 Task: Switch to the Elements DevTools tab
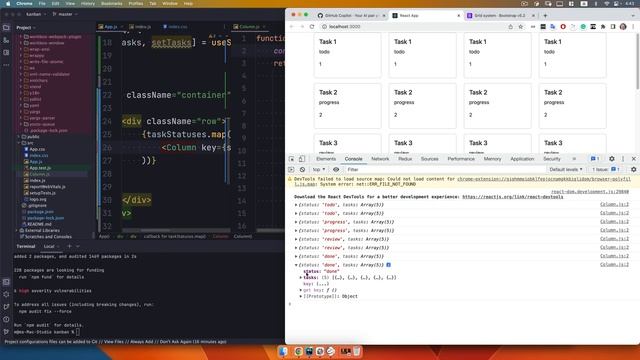(326, 159)
